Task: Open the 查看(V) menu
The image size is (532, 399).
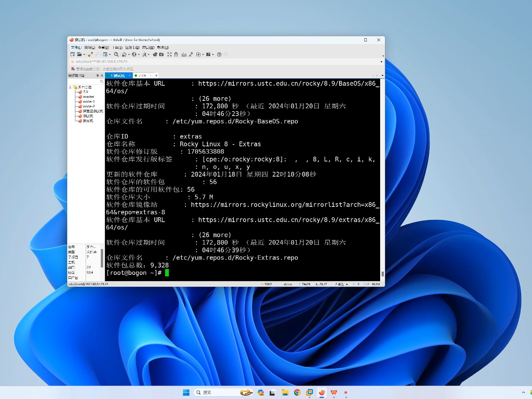Action: 103,48
